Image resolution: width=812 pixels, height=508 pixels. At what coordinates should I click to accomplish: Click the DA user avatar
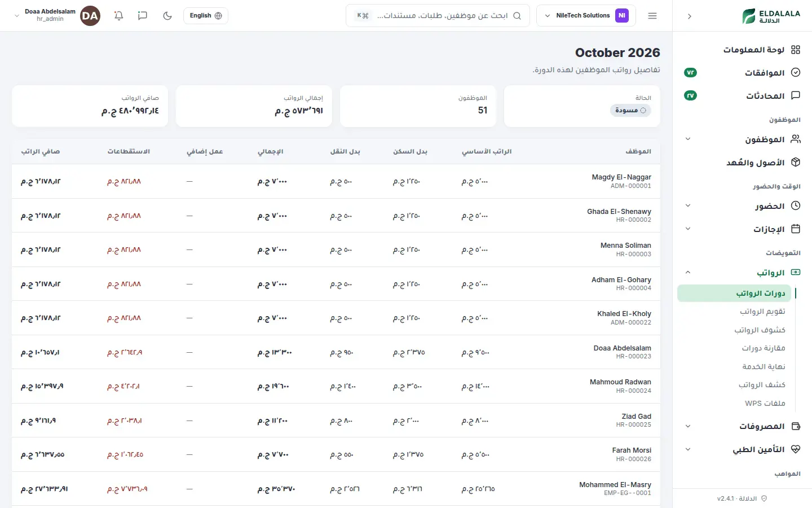(x=90, y=16)
